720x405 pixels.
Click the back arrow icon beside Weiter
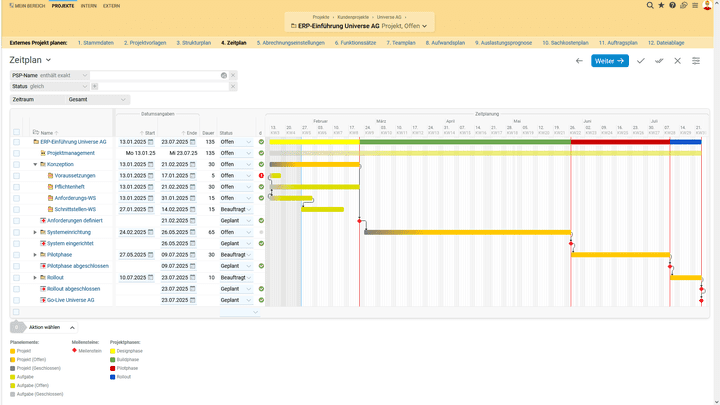(579, 61)
